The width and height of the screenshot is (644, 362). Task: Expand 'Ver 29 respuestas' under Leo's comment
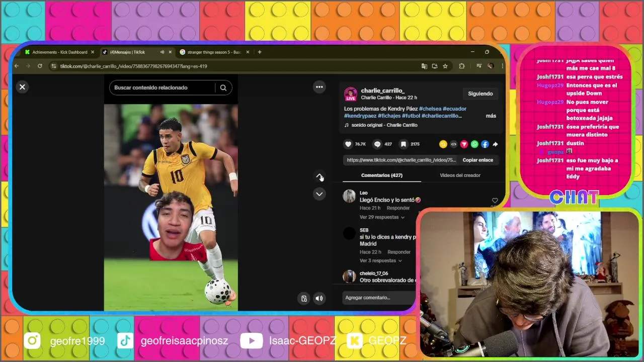click(x=382, y=217)
